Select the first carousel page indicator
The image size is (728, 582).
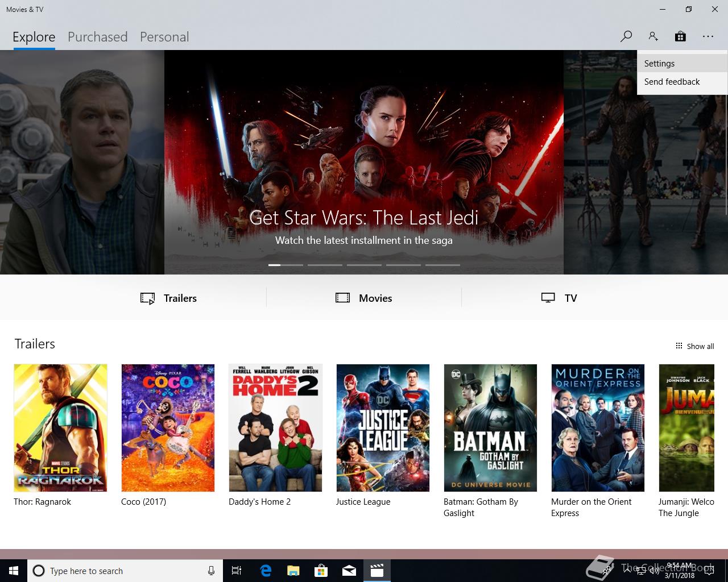[x=286, y=265]
